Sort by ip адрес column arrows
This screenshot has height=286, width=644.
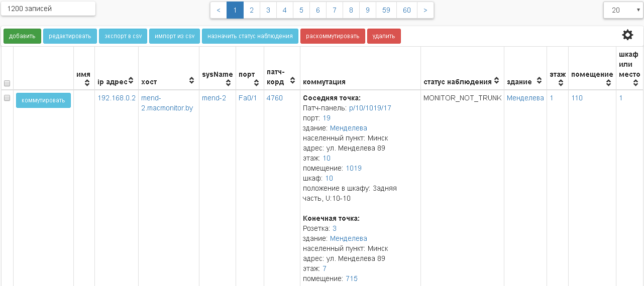[x=131, y=81]
